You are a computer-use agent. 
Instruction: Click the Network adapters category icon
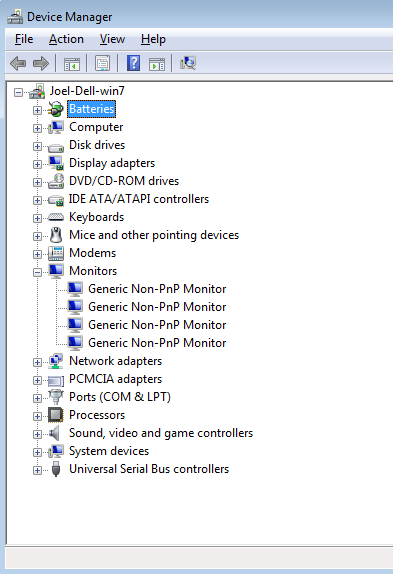point(56,361)
